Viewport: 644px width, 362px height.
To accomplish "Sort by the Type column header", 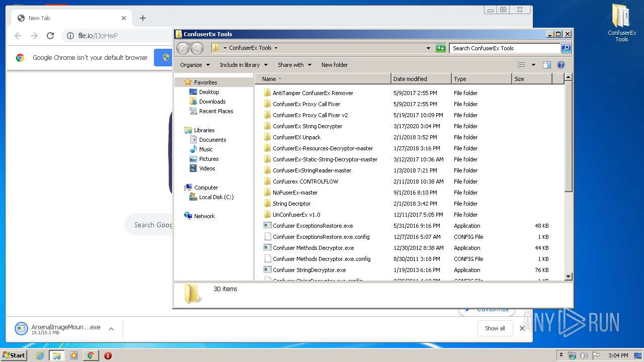I will [481, 79].
